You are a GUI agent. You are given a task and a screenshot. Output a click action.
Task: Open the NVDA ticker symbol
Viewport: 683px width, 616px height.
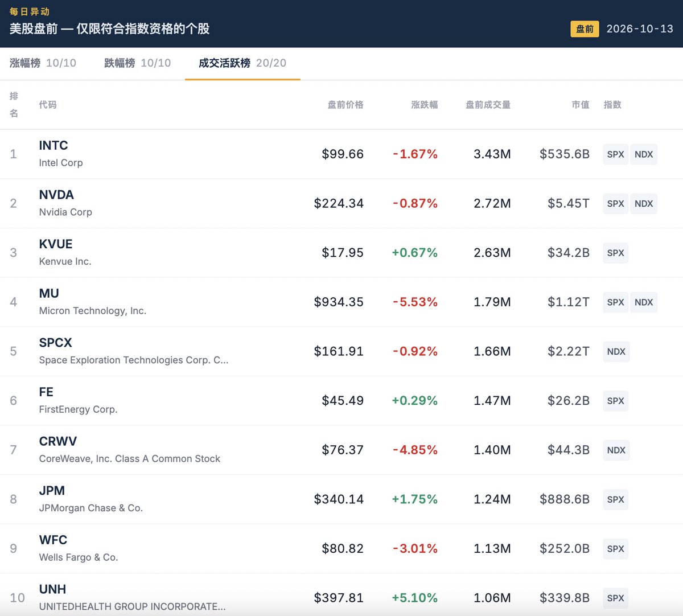point(56,195)
